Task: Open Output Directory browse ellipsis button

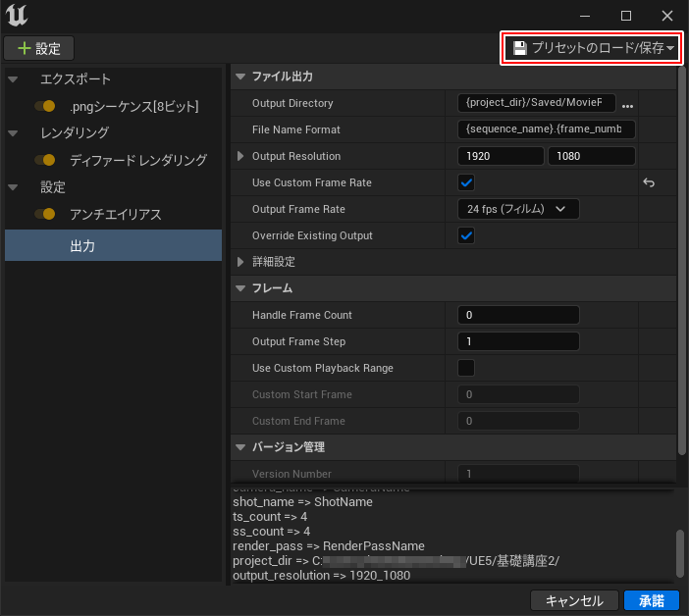Action: click(627, 104)
